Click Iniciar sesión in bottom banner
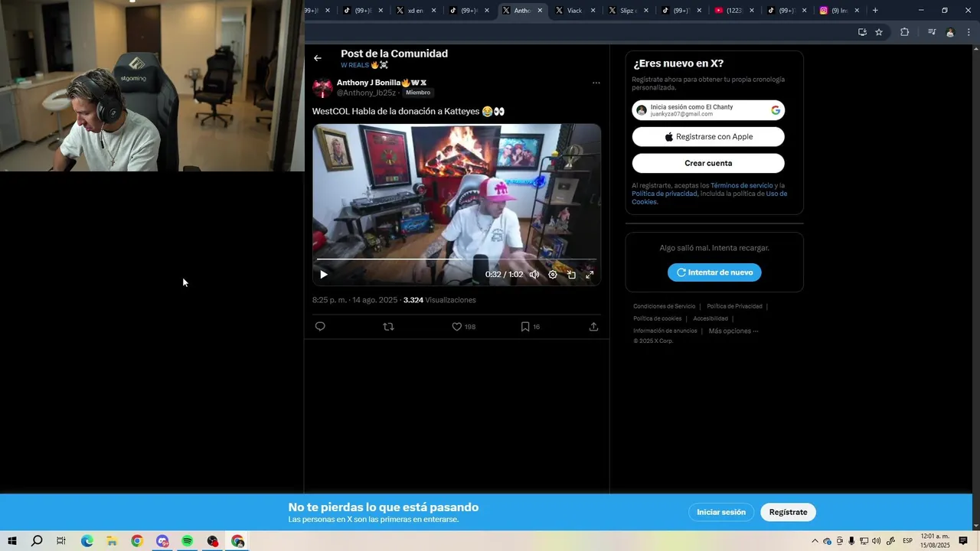 tap(720, 512)
